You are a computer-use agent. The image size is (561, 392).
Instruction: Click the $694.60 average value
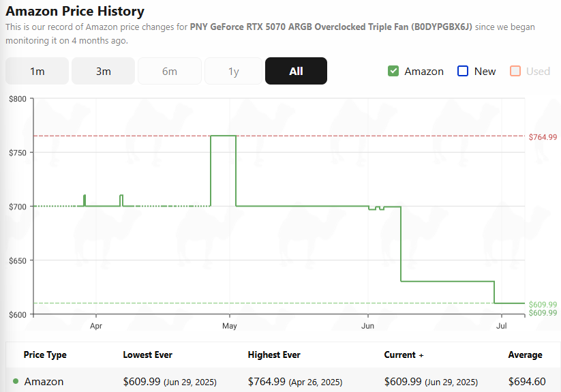click(x=527, y=382)
